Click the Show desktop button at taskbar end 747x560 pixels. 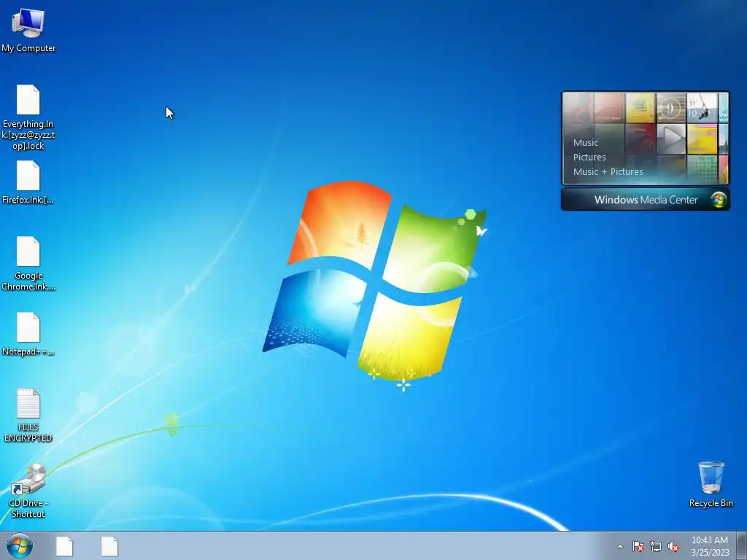[742, 545]
